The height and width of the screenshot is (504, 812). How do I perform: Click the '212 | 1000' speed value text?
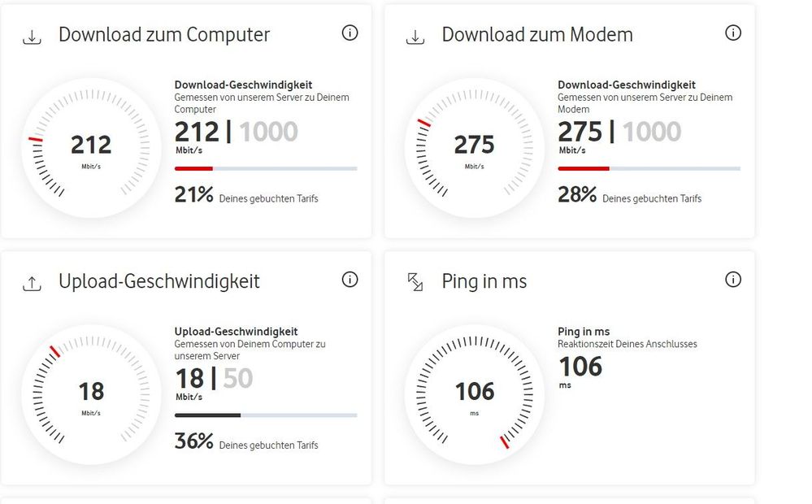click(x=235, y=133)
